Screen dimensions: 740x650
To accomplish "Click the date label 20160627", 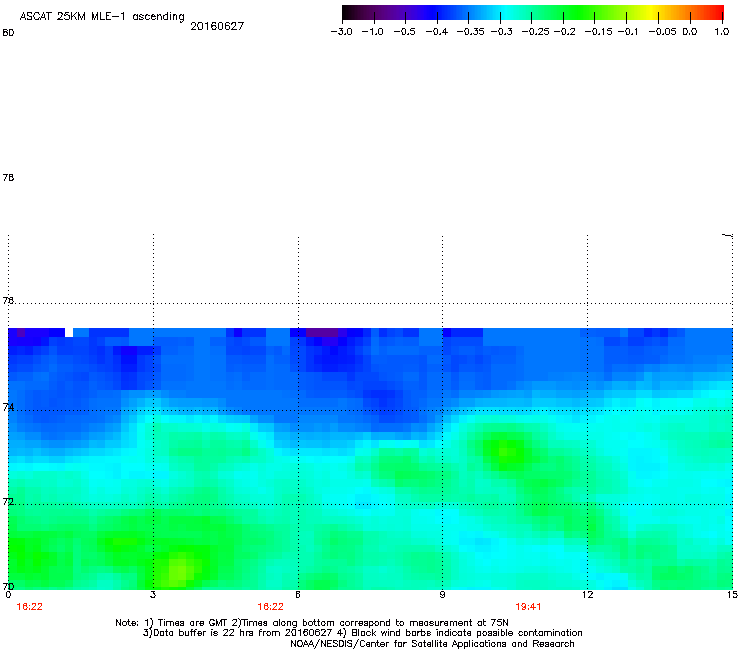I will point(217,26).
